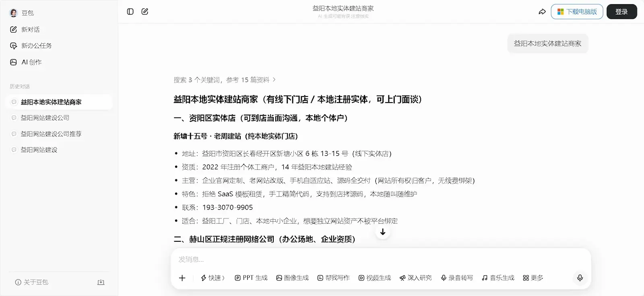Image resolution: width=644 pixels, height=296 pixels.
Task: Open the 更多 tools menu
Action: click(x=533, y=278)
